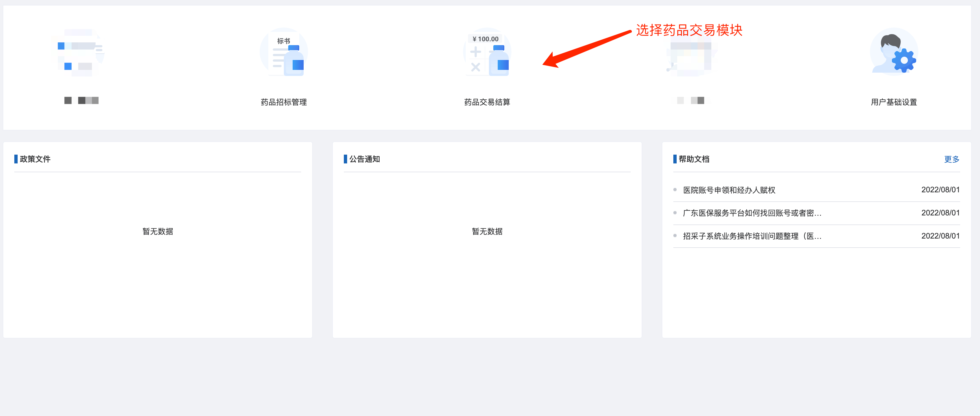The width and height of the screenshot is (980, 416).
Task: Click 暂无数据 in the 公告通知 panel
Action: 487,231
